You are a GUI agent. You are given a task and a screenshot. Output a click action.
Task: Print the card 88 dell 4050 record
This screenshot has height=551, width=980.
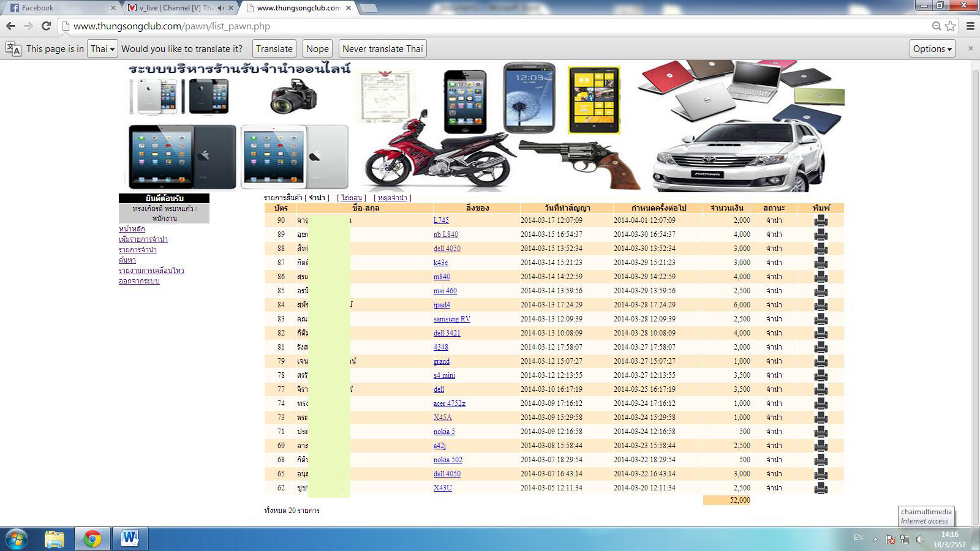point(821,249)
